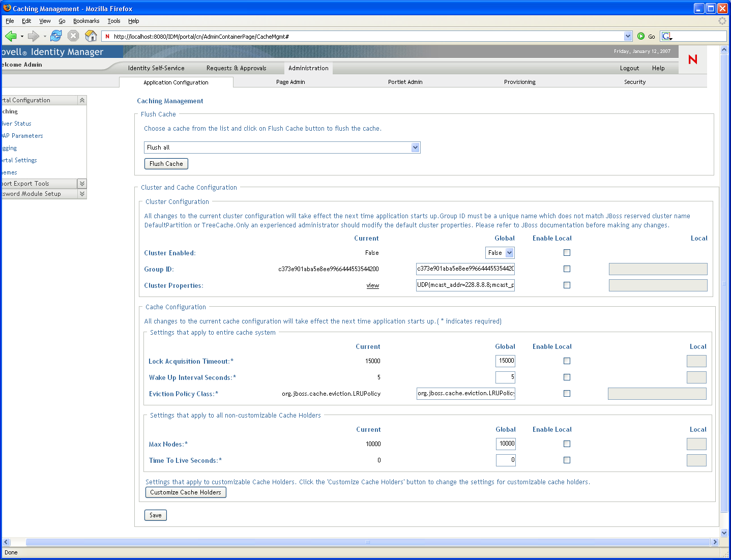The image size is (731, 560).
Task: Reload the page with the refresh icon
Action: 56,36
